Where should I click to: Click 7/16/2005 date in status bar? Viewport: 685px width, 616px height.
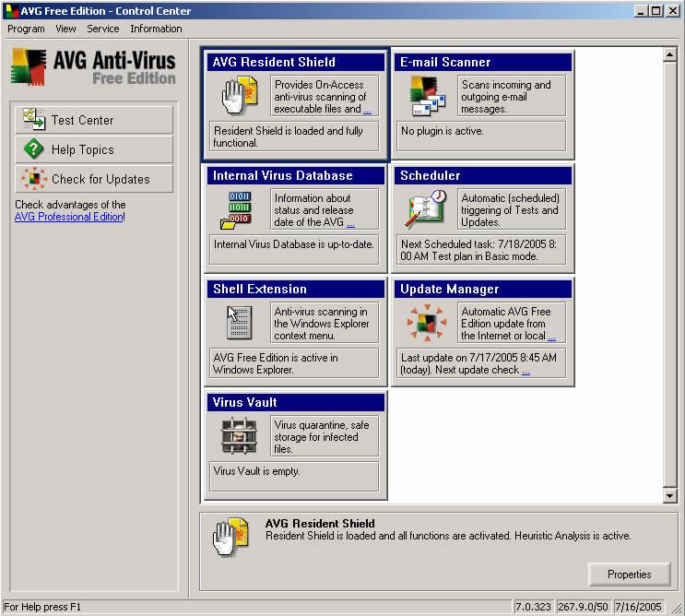tap(638, 607)
